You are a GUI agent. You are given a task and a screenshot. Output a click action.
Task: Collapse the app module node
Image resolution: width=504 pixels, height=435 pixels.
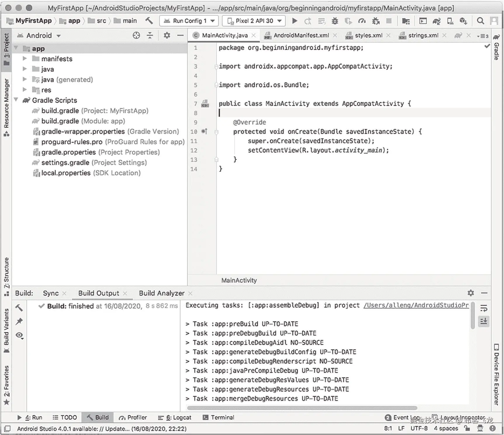[16, 48]
